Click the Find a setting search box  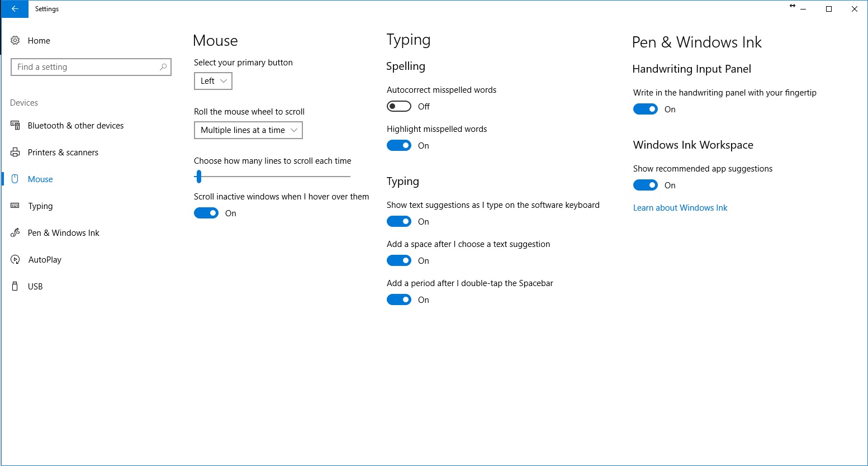pos(91,67)
